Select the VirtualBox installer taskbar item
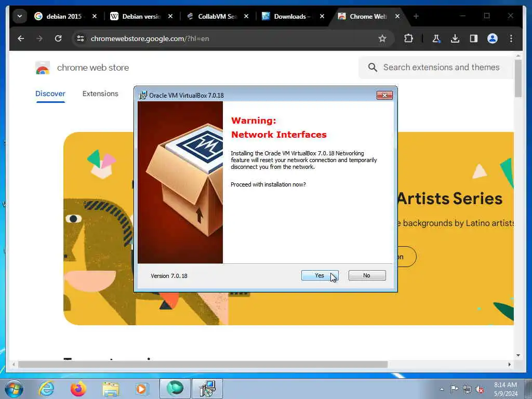The height and width of the screenshot is (399, 532). click(207, 388)
